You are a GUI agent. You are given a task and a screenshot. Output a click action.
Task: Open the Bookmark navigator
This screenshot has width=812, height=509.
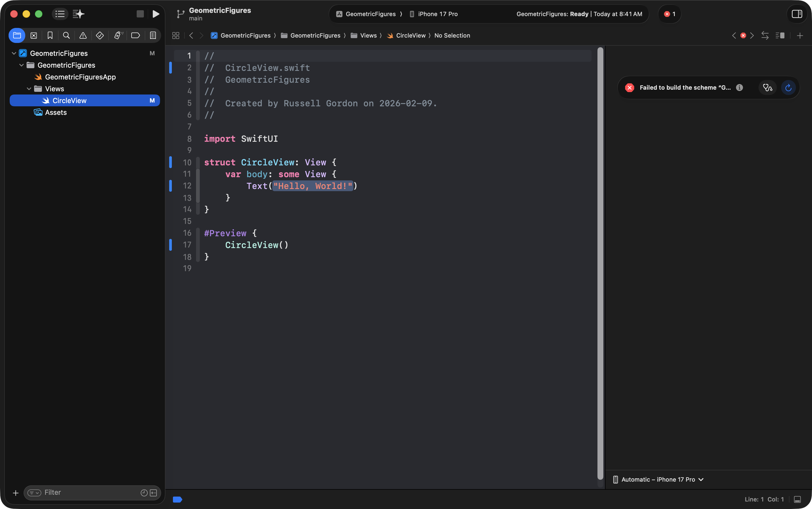point(50,35)
